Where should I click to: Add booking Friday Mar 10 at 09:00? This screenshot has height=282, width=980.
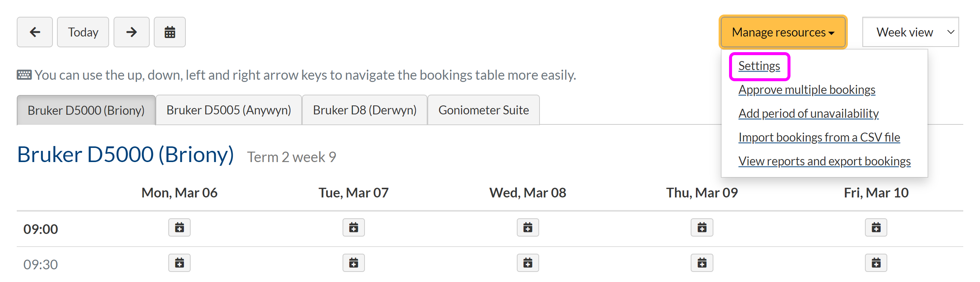pyautogui.click(x=876, y=228)
